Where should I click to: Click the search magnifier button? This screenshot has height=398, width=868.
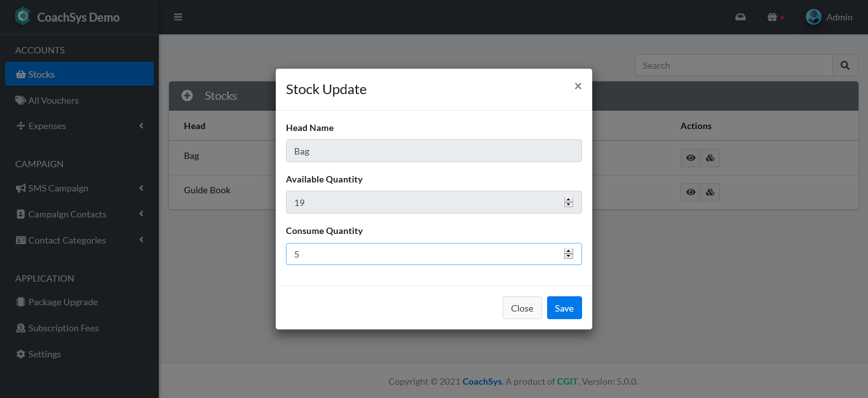pyautogui.click(x=845, y=65)
